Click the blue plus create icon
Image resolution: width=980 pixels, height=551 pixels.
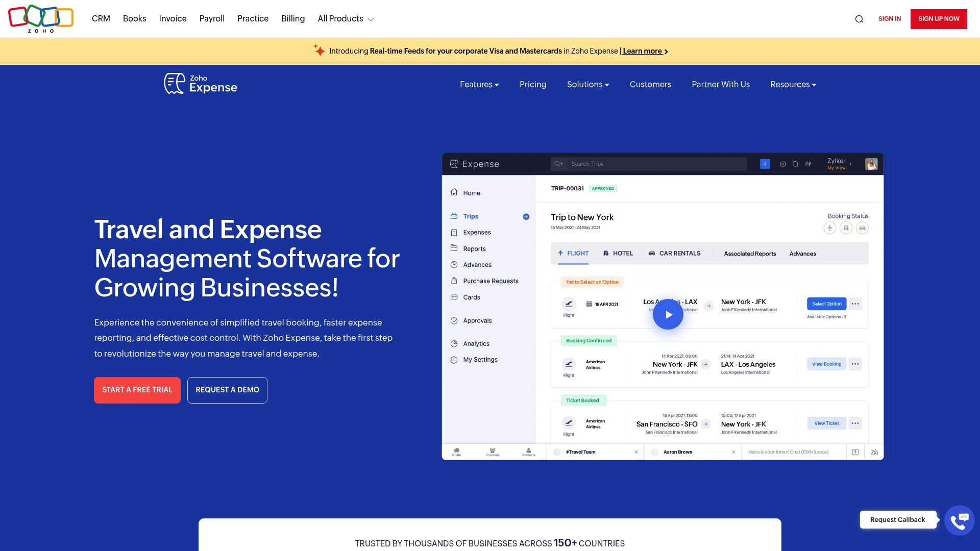coord(765,164)
